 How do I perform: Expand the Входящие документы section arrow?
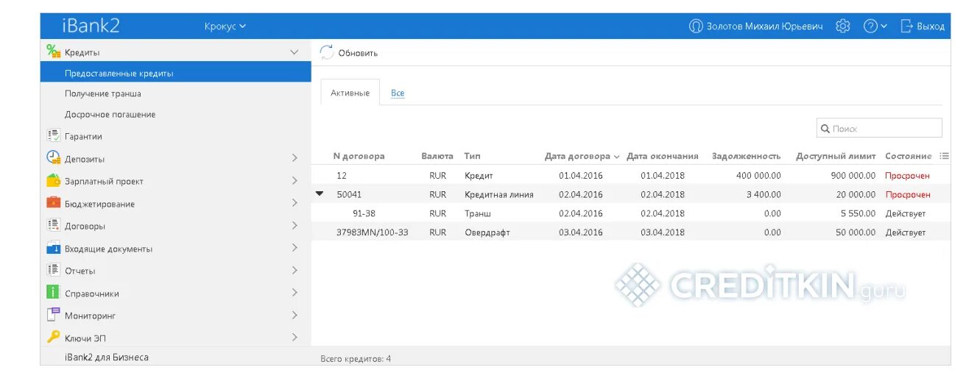tap(295, 248)
